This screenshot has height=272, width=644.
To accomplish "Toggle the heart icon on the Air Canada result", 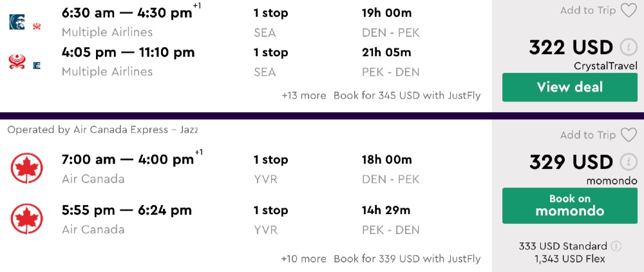I will tap(628, 135).
